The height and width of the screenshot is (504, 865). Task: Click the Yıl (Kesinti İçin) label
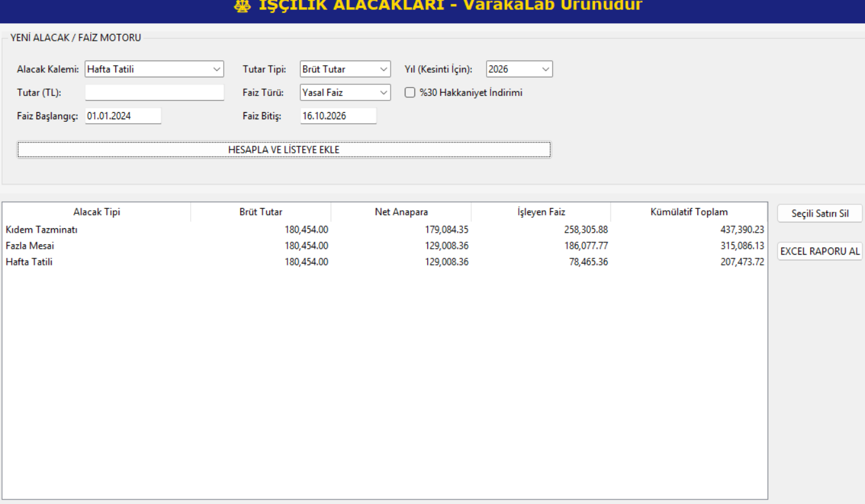tap(438, 69)
